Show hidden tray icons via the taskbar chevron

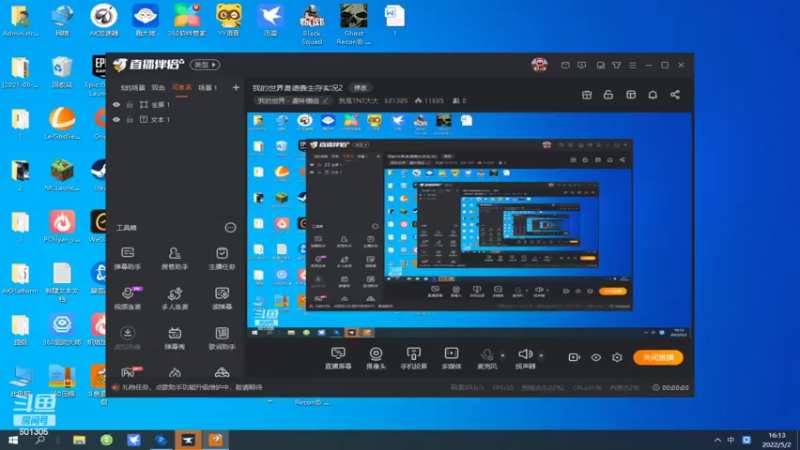point(717,440)
